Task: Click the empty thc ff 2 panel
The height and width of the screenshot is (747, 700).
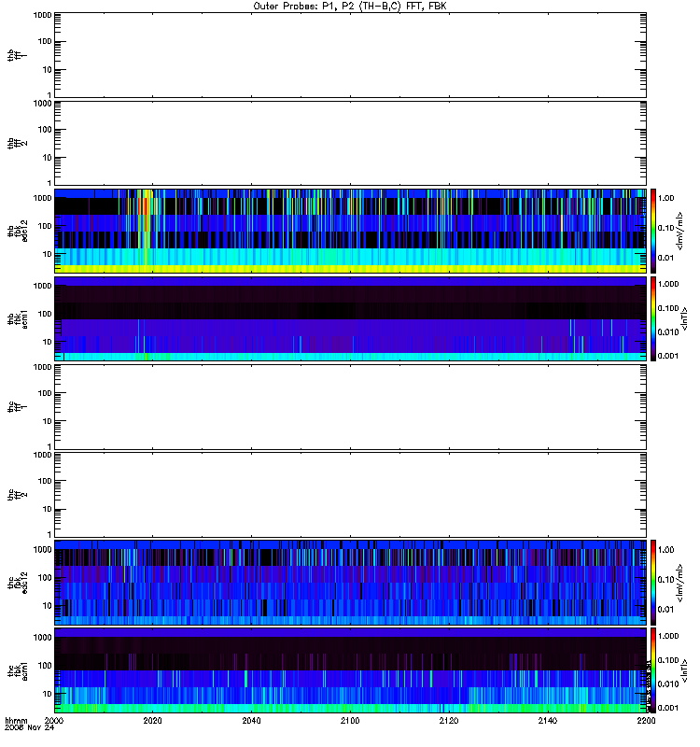Action: click(x=350, y=495)
